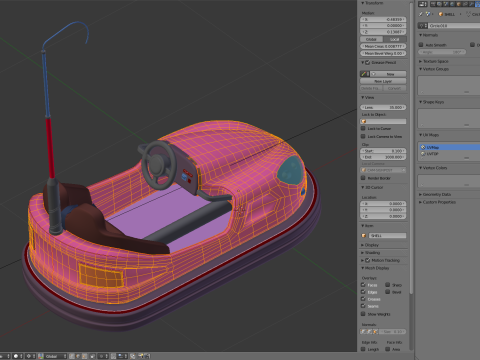Toggle the snap magnet icon in the header
This screenshot has height=360, width=480.
[113, 356]
